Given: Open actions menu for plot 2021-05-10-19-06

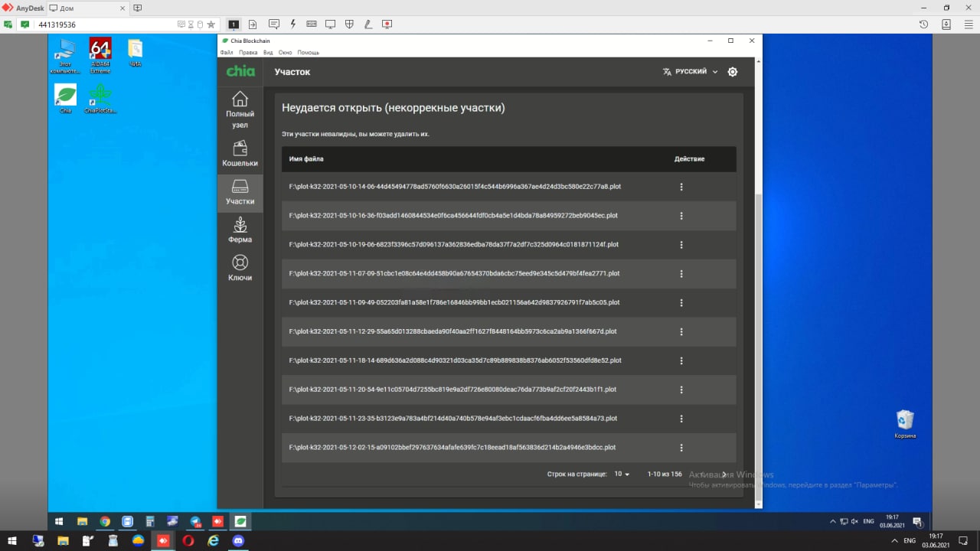Looking at the screenshot, I should [x=681, y=245].
